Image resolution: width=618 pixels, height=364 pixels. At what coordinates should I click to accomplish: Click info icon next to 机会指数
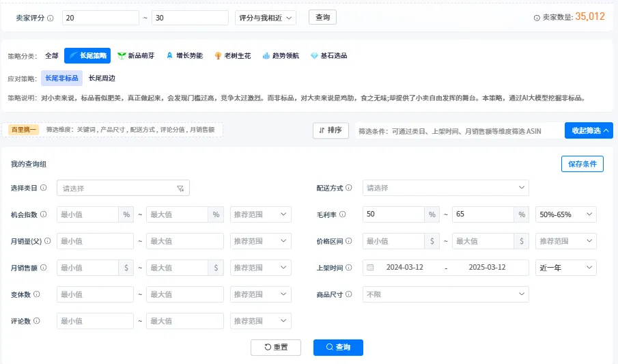43,214
